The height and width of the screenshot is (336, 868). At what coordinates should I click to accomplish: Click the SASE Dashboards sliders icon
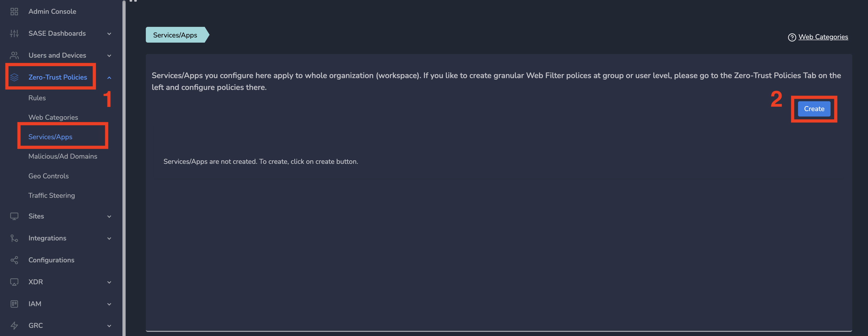(x=14, y=33)
